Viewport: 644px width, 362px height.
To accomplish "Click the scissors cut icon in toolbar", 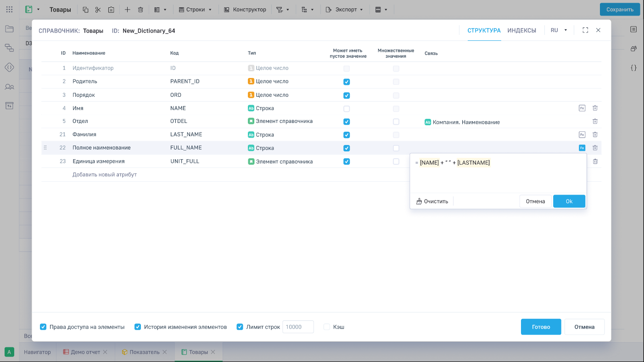I will [98, 10].
